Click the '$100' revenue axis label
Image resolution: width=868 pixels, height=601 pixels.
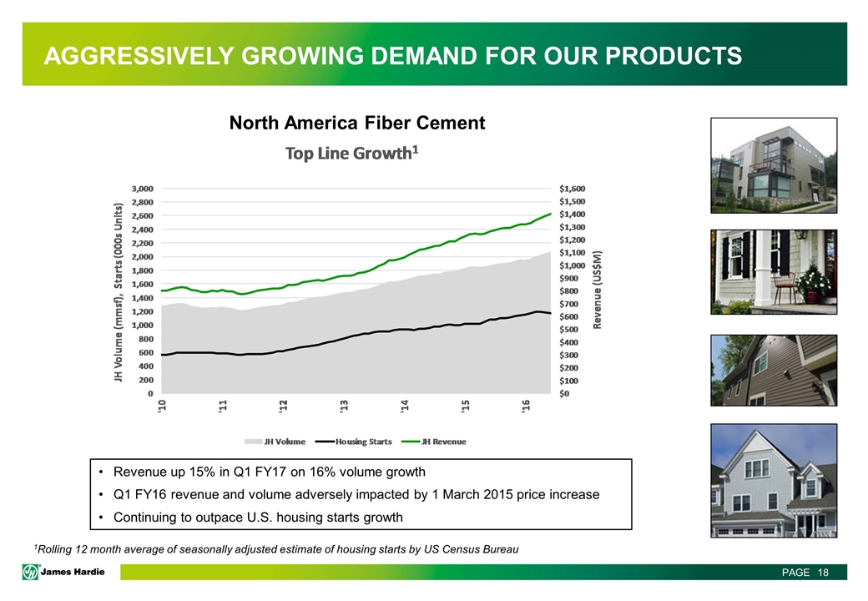[568, 381]
